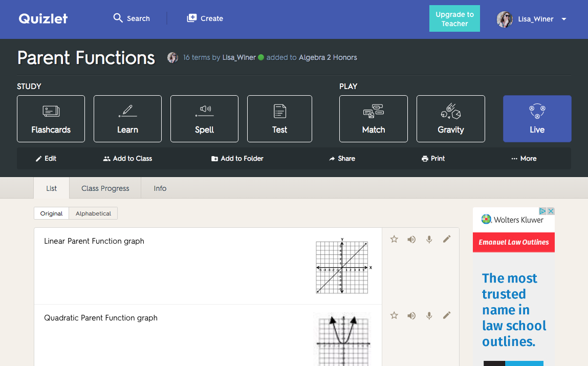Star the Quadratic Parent Function term

point(394,315)
